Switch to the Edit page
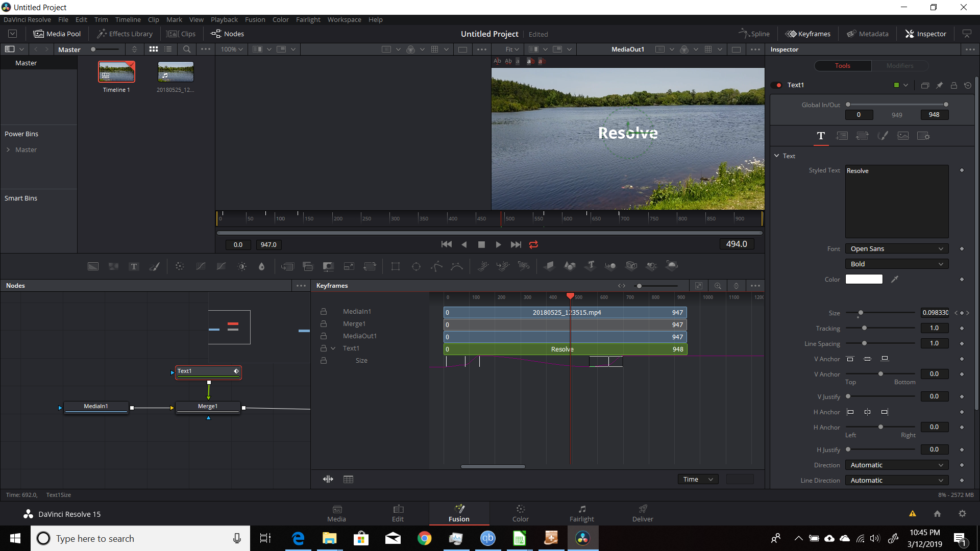 tap(398, 513)
